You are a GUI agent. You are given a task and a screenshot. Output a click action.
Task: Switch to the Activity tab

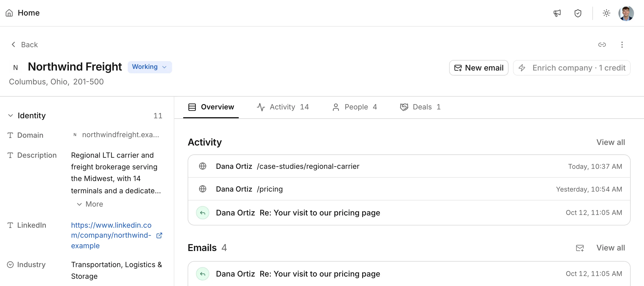click(x=283, y=107)
